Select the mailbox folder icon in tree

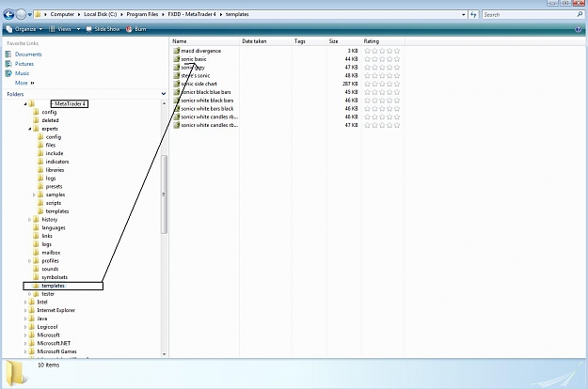point(36,253)
